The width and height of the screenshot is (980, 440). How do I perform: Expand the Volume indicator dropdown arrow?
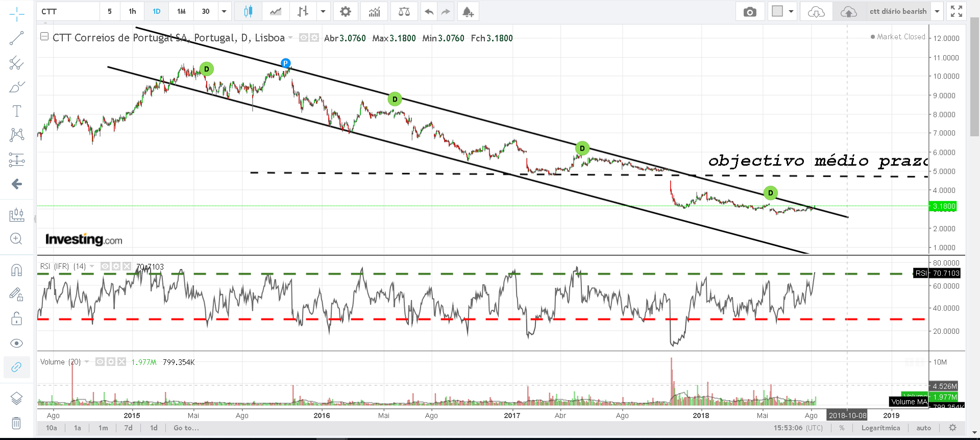point(87,361)
